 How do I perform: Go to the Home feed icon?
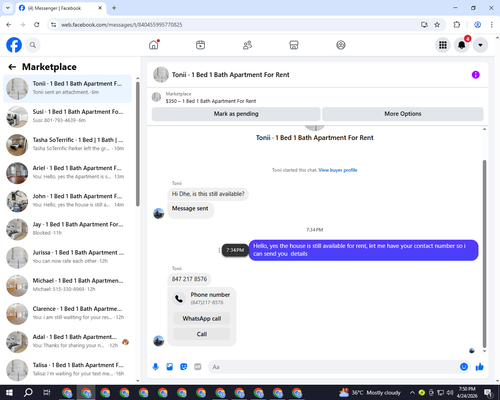coord(154,45)
